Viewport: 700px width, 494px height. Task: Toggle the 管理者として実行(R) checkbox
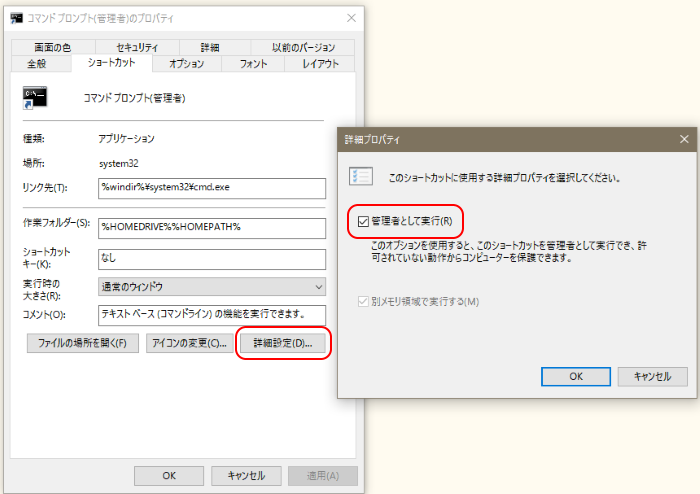click(363, 221)
